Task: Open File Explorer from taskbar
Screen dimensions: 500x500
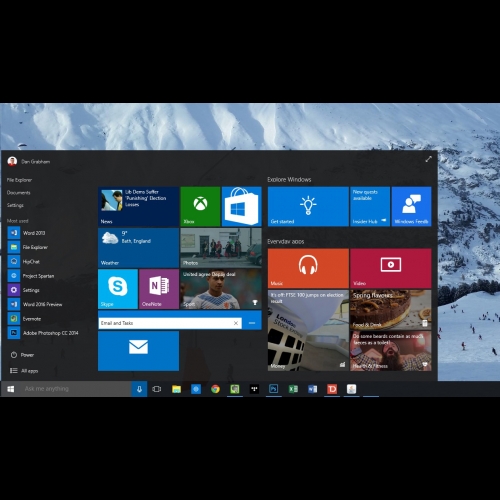Action: click(176, 389)
